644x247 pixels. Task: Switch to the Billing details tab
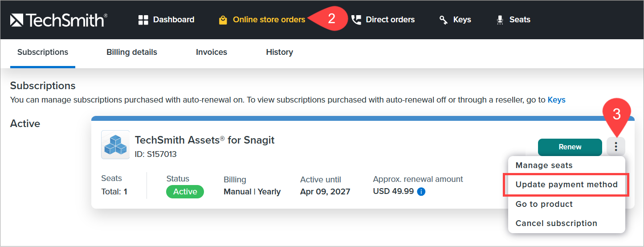[x=132, y=52]
